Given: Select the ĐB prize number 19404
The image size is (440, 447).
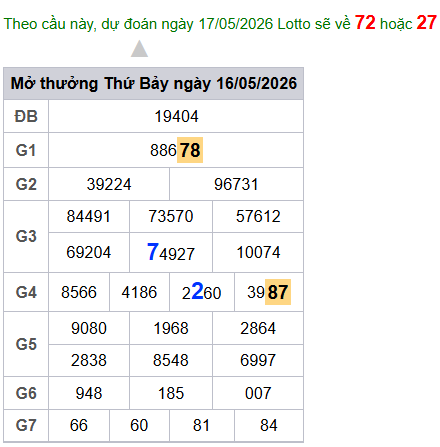Looking at the screenshot, I should 176,116.
